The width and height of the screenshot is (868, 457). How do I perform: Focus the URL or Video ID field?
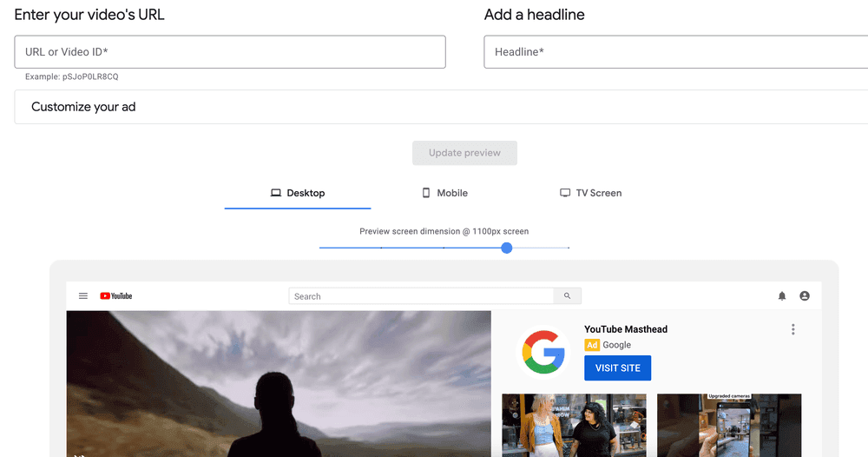coord(230,52)
